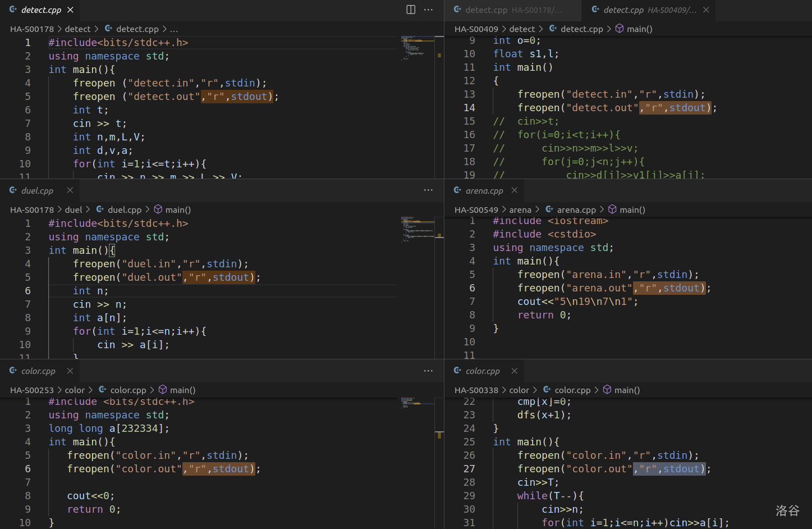
Task: Click 'return 0;' line in arena.cpp
Action: click(544, 315)
